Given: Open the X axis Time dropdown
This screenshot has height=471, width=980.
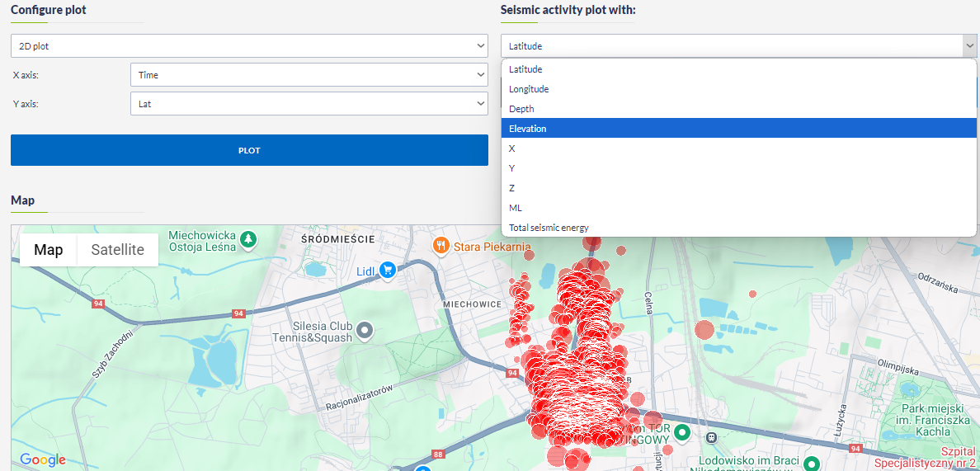Looking at the screenshot, I should point(309,75).
